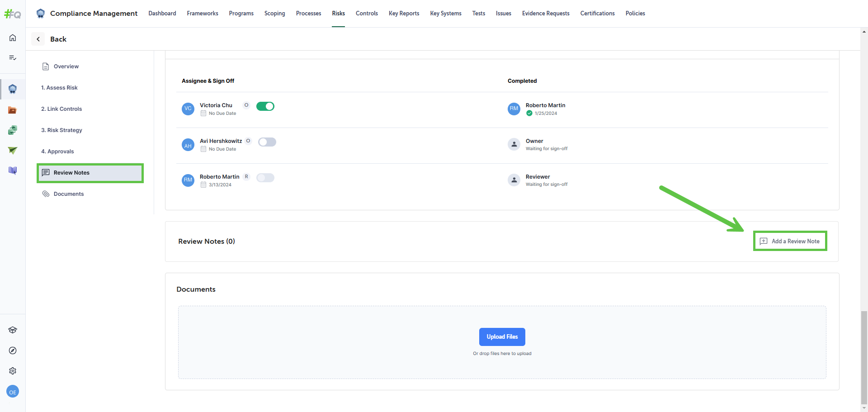Click the orange folder icon in sidebar
The width and height of the screenshot is (868, 412).
coord(13,110)
